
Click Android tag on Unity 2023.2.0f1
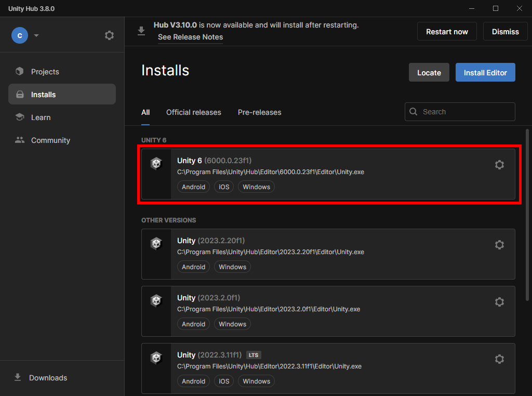(193, 324)
